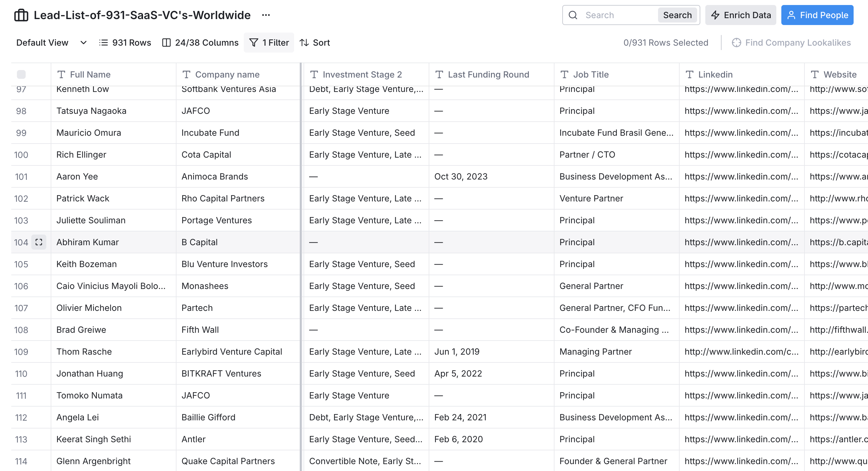Click the magnifier icon in search box

click(x=573, y=15)
